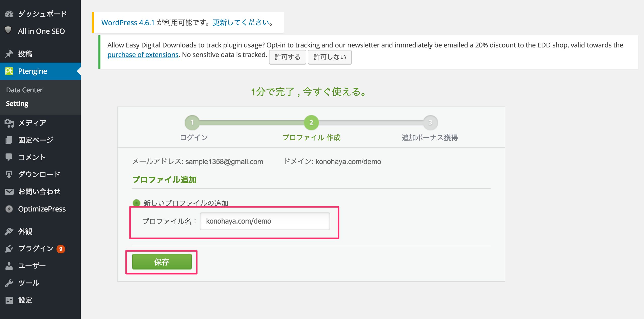Click the コメント speech bubble icon
The image size is (644, 319).
(9, 157)
